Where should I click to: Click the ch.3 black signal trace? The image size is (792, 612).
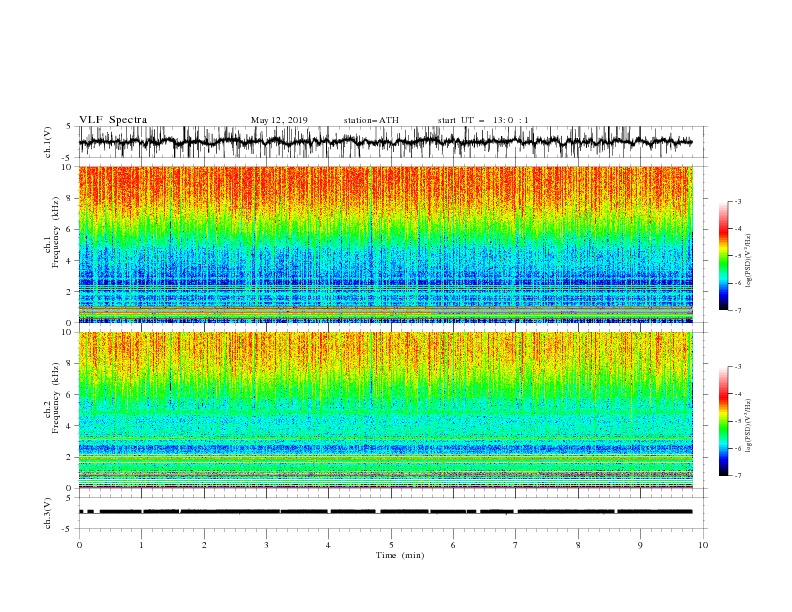coord(385,512)
